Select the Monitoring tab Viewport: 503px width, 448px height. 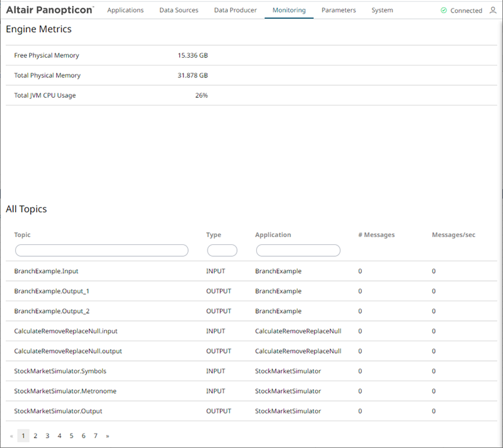[x=289, y=10]
